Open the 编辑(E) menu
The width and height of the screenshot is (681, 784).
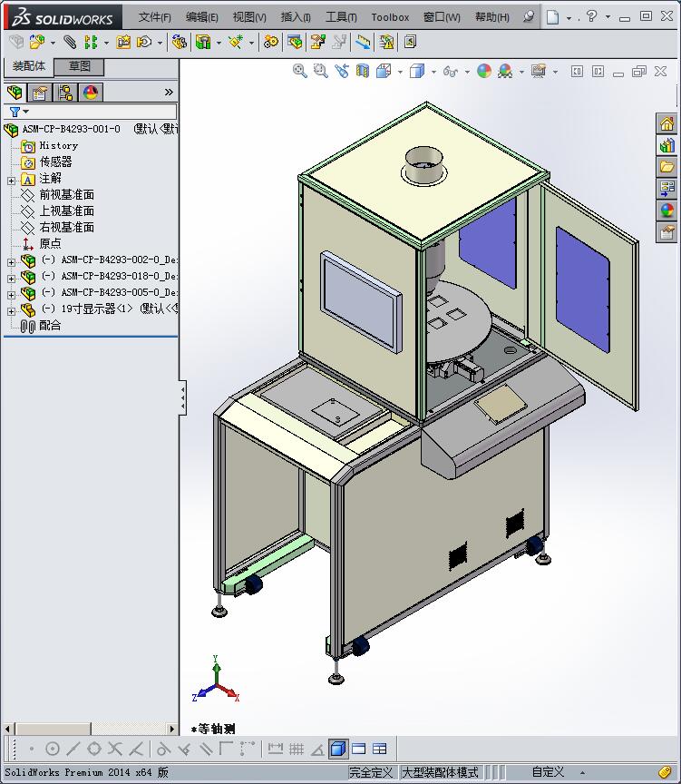(x=202, y=17)
